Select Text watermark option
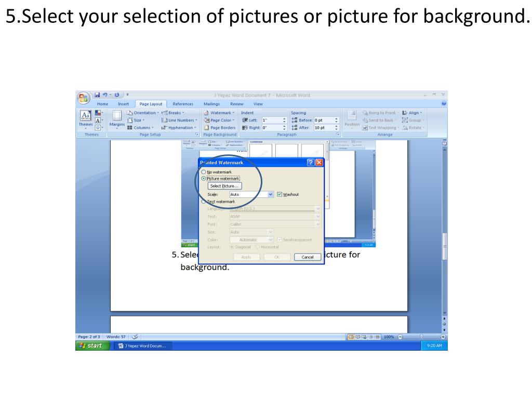Screen dimensions: 532x399 point(204,202)
